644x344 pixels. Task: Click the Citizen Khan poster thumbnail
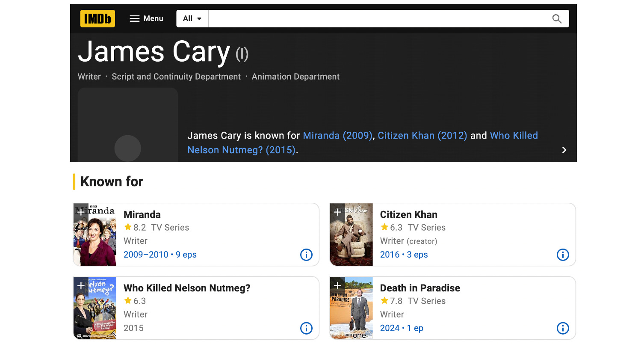352,234
